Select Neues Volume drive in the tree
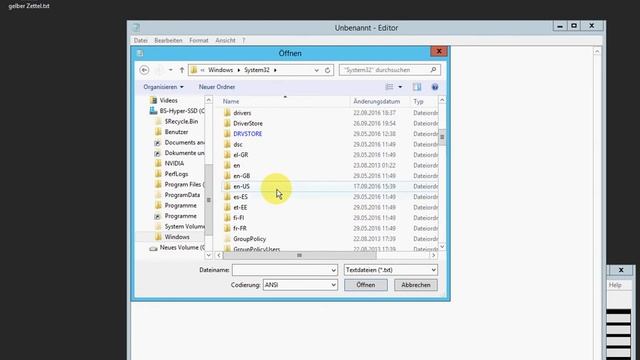 pos(182,247)
